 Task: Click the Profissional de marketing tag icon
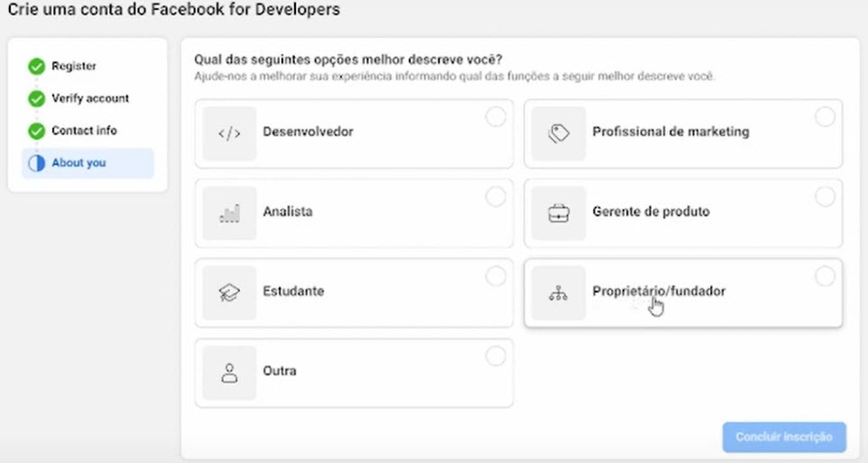(x=559, y=134)
